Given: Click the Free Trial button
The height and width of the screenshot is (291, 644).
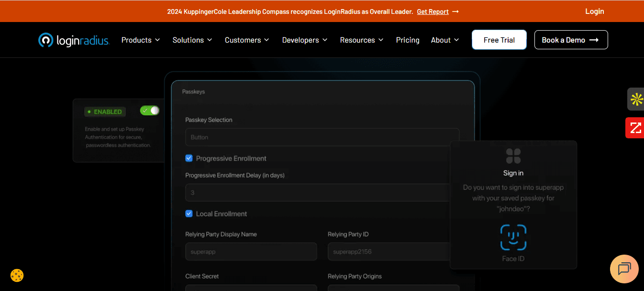Looking at the screenshot, I should [499, 40].
